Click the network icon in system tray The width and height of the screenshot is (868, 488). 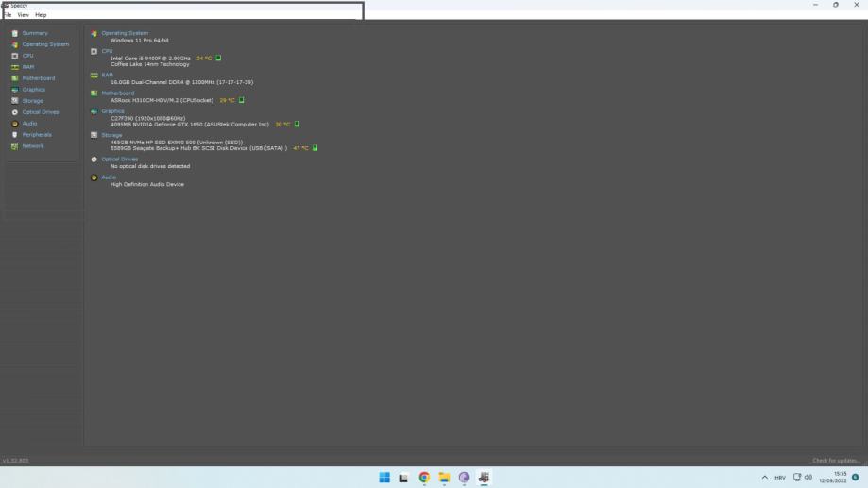point(797,478)
